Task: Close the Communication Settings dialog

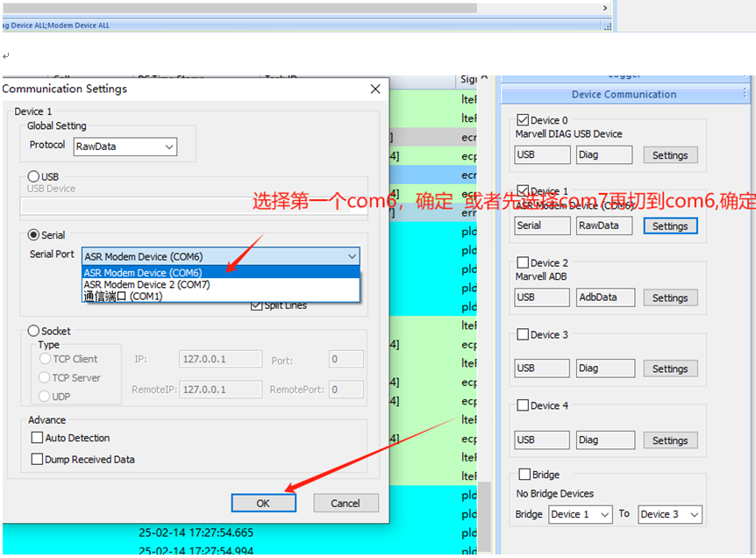Action: click(375, 89)
